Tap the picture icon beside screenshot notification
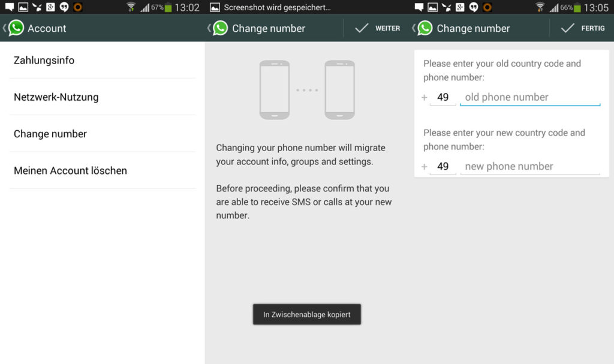Viewport: 614px width, 364px height. pyautogui.click(x=215, y=7)
